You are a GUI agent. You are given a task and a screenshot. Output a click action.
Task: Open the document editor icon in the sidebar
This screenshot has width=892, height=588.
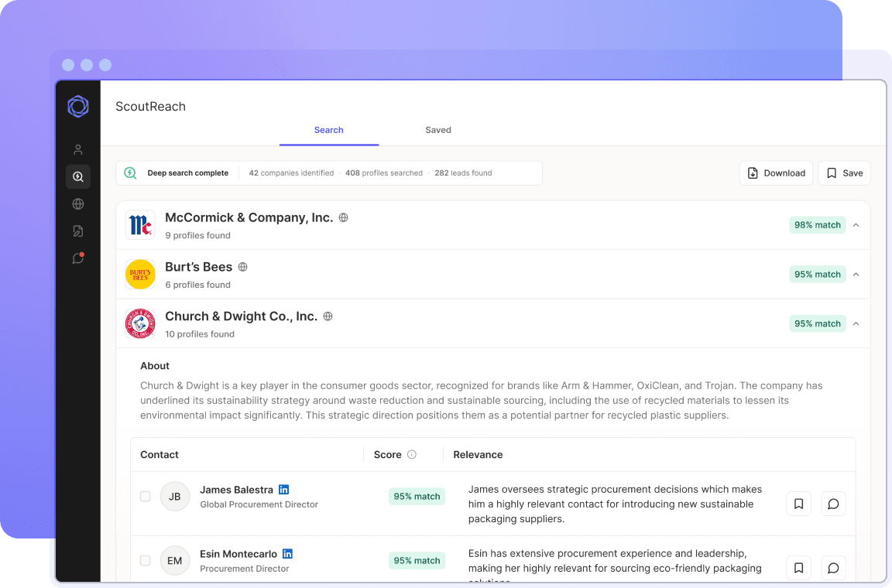[77, 231]
